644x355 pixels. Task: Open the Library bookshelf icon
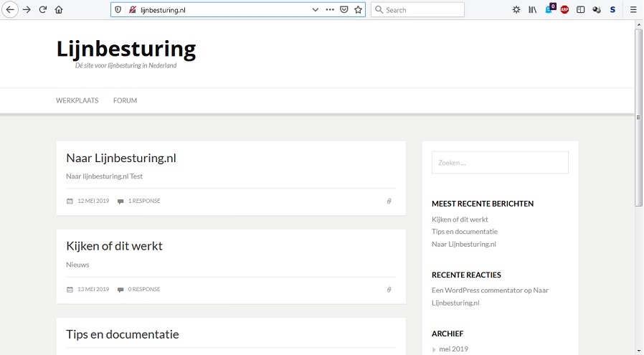tap(533, 9)
